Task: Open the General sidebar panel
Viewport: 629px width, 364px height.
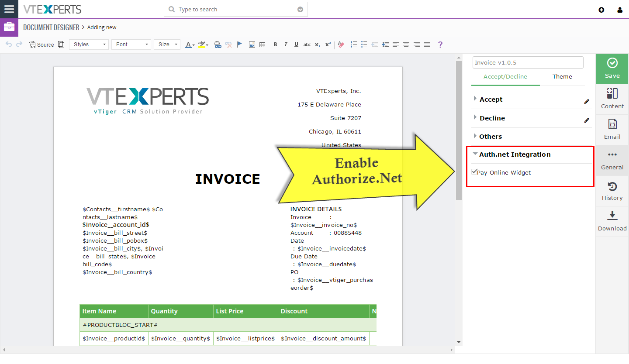Action: click(612, 160)
